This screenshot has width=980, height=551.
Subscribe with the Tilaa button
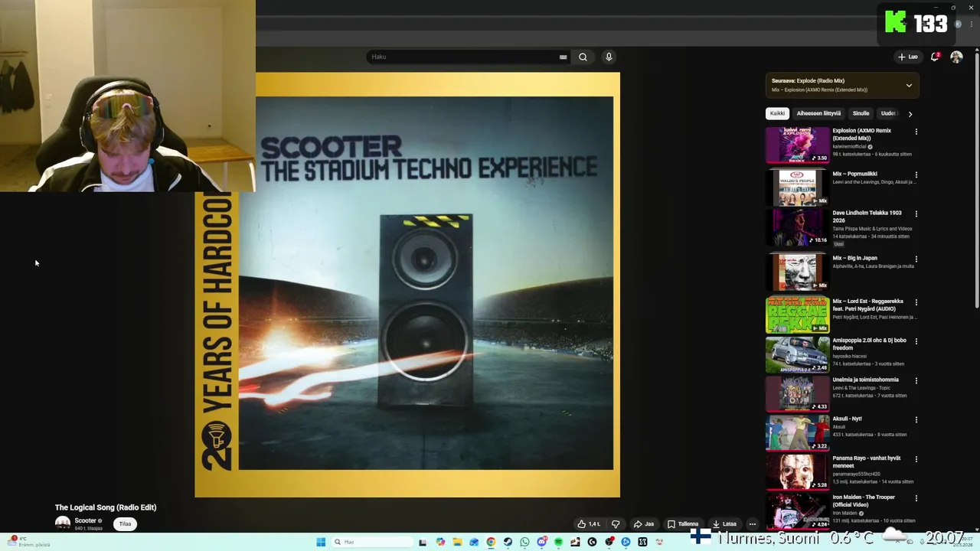(x=125, y=524)
